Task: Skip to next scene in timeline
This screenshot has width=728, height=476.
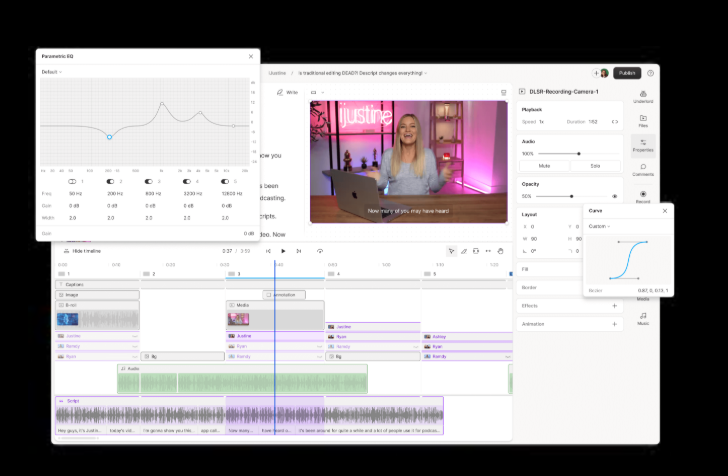Action: 299,251
